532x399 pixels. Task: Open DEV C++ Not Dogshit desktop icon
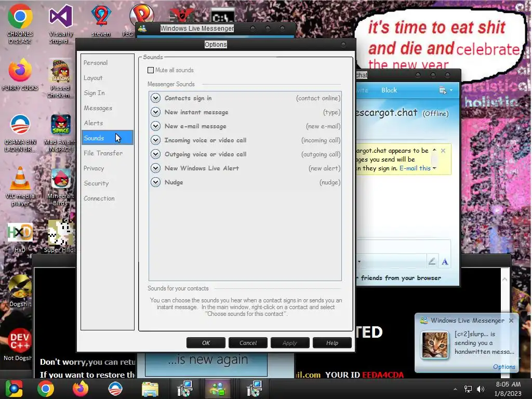click(19, 345)
